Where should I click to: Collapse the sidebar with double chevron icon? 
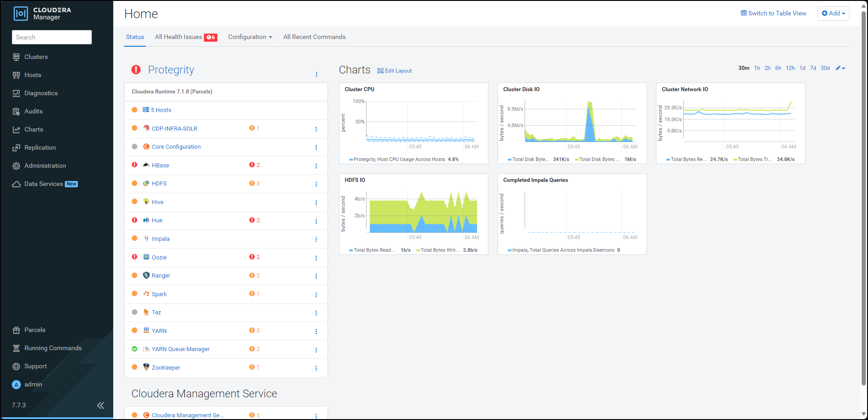pyautogui.click(x=101, y=405)
